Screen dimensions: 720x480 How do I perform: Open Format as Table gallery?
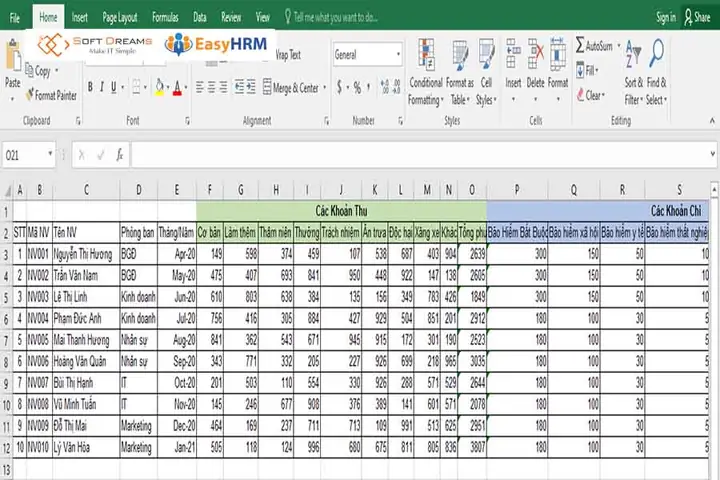(x=460, y=72)
